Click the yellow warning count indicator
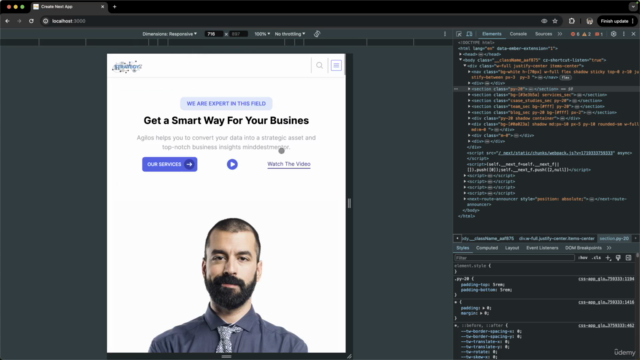 (587, 34)
